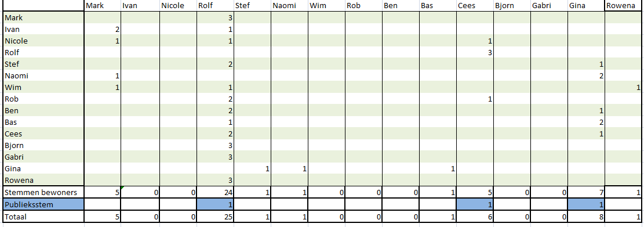The width and height of the screenshot is (644, 227).
Task: Click the Wim row's value under Rowena
Action: click(x=623, y=87)
